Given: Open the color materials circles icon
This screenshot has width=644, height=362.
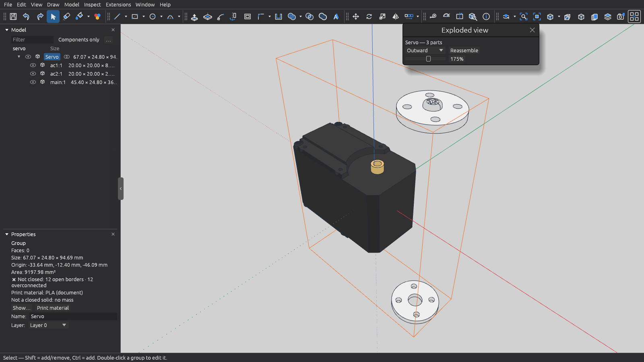Looking at the screenshot, I should [97, 16].
